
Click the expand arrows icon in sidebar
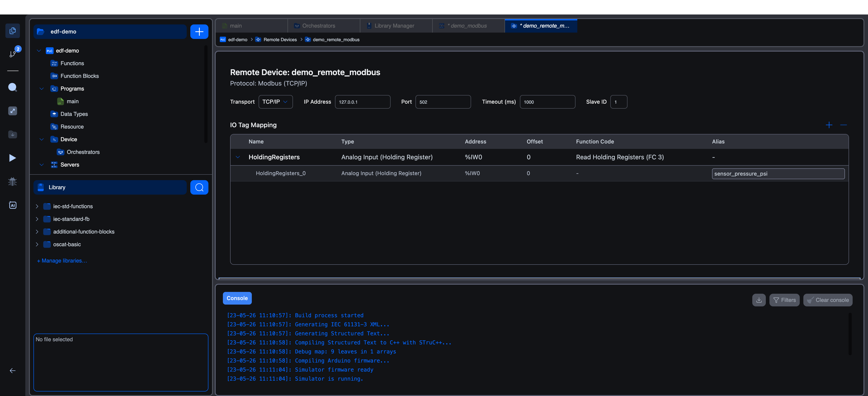12,111
